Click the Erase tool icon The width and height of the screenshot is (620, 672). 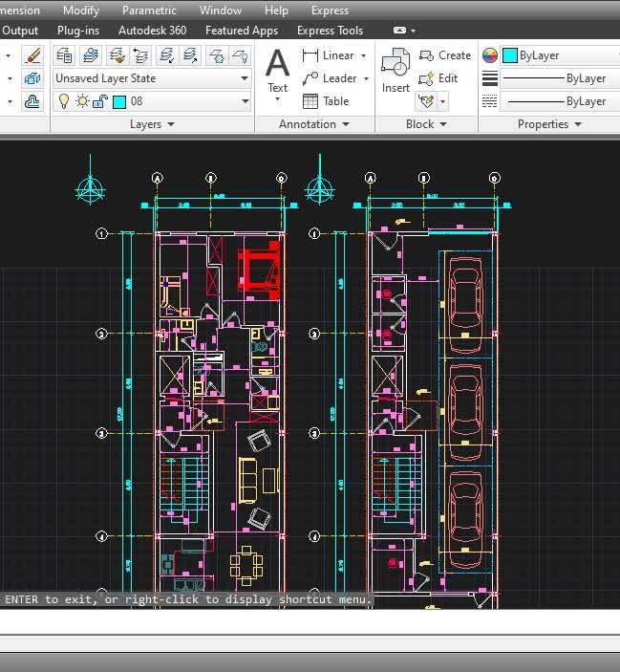pos(32,55)
